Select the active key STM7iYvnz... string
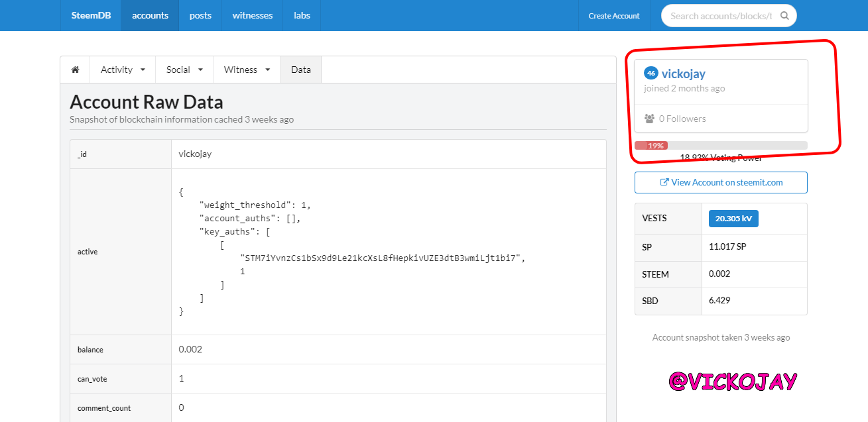Image resolution: width=868 pixels, height=422 pixels. click(x=382, y=258)
